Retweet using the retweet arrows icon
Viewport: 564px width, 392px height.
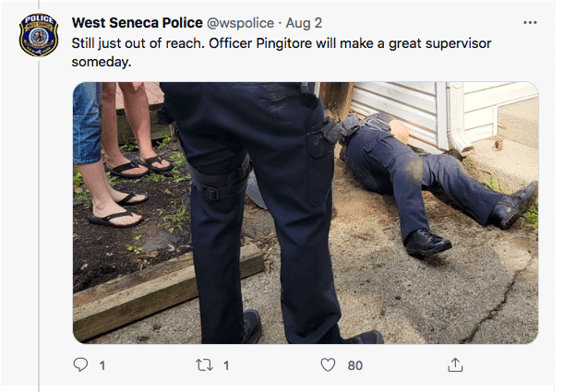click(x=204, y=365)
